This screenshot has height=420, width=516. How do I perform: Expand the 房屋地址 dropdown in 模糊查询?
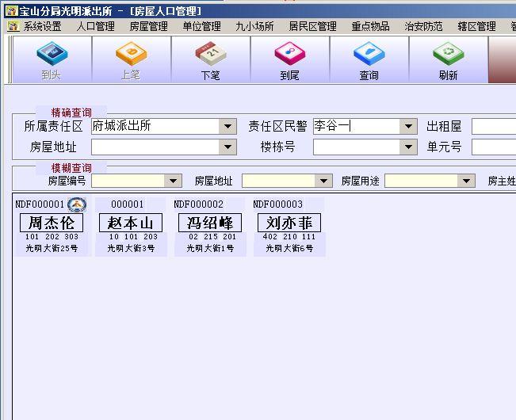click(x=323, y=181)
